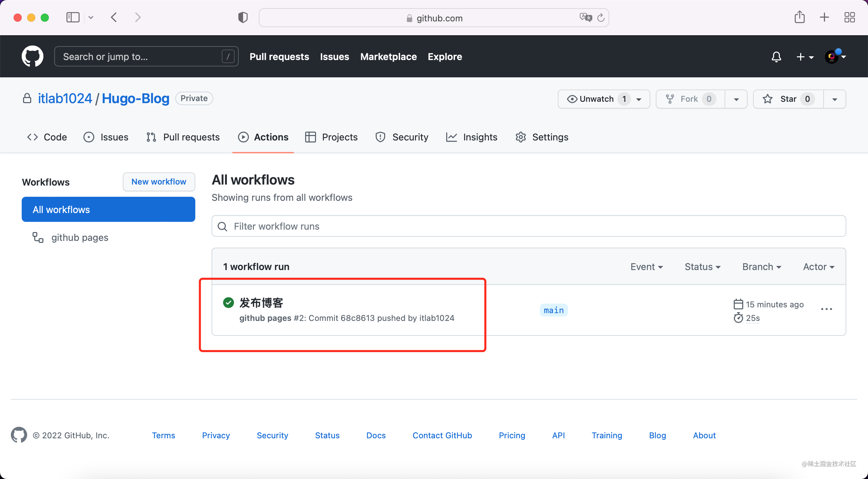868x479 pixels.
Task: Open the Actor filter dropdown
Action: 818,267
